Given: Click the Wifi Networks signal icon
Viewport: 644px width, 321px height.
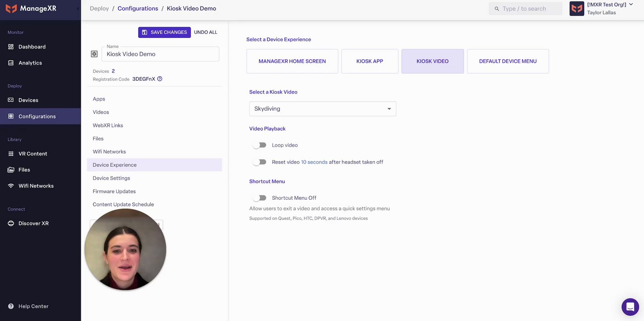Looking at the screenshot, I should (11, 186).
